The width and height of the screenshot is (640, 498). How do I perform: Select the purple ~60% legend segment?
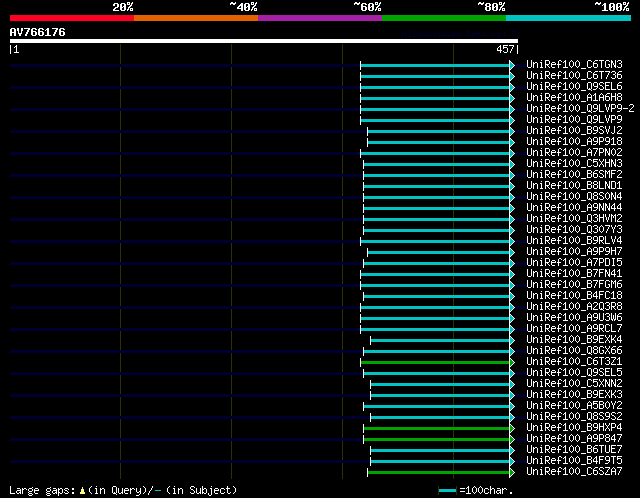(x=320, y=18)
